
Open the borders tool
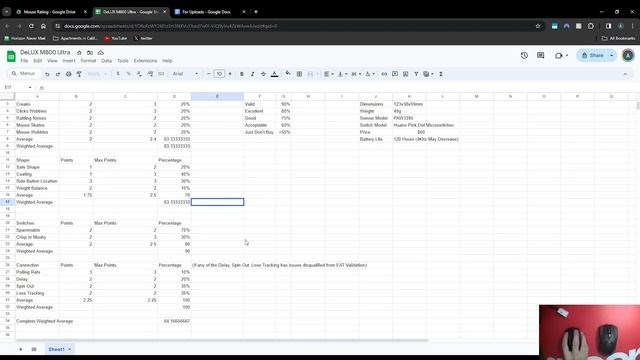tap(299, 74)
